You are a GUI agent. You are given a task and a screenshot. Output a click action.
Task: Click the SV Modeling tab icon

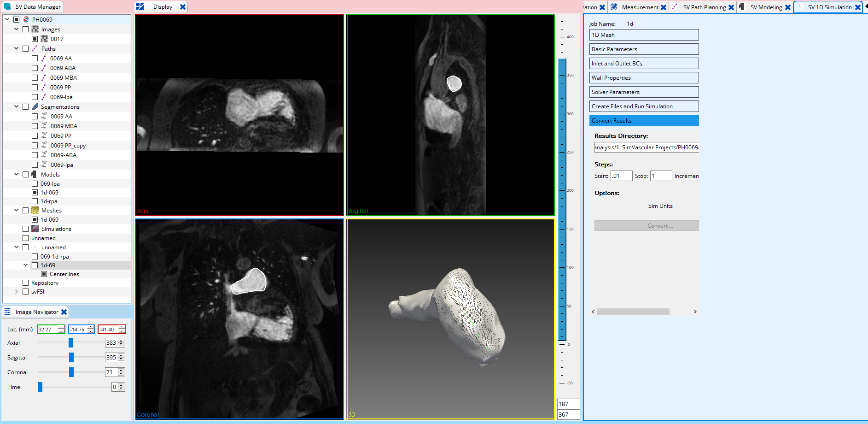coord(741,7)
